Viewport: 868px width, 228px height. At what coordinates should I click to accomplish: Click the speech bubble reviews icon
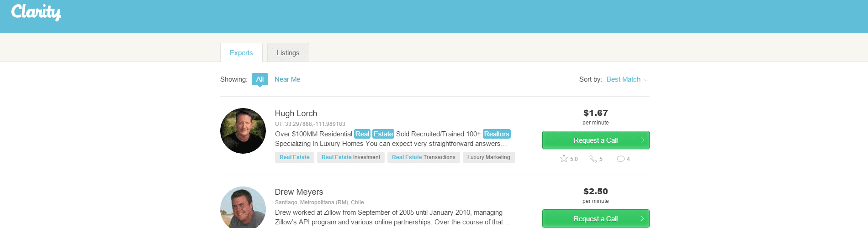[x=620, y=159]
